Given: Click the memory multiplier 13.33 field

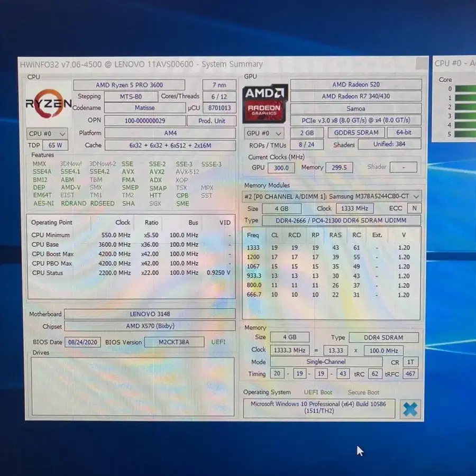Looking at the screenshot, I should click(x=336, y=350).
